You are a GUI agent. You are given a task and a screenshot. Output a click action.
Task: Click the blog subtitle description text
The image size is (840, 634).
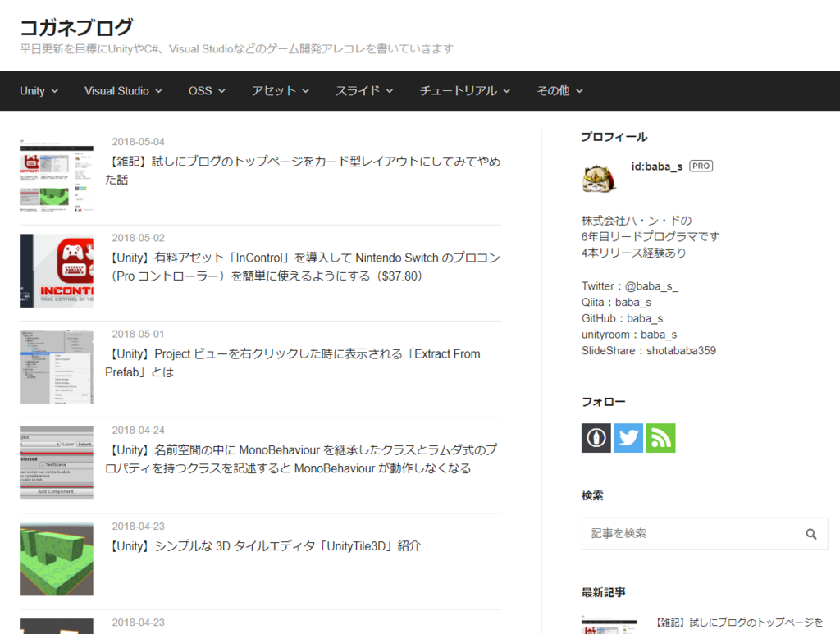click(237, 49)
